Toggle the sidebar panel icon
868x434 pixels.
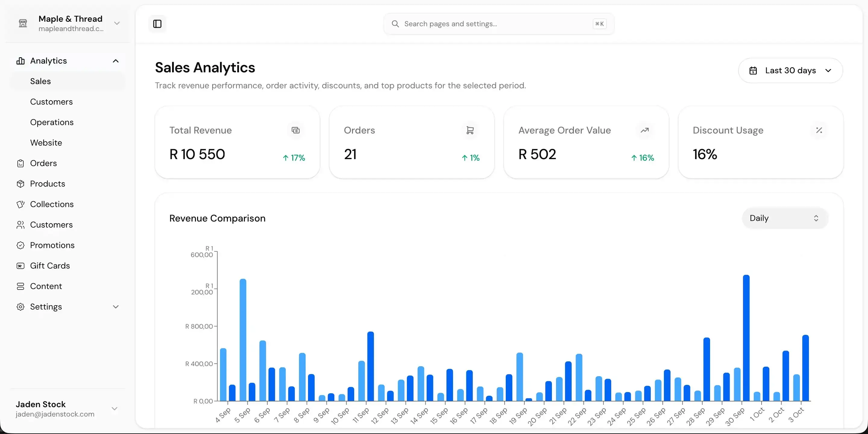[x=157, y=24]
